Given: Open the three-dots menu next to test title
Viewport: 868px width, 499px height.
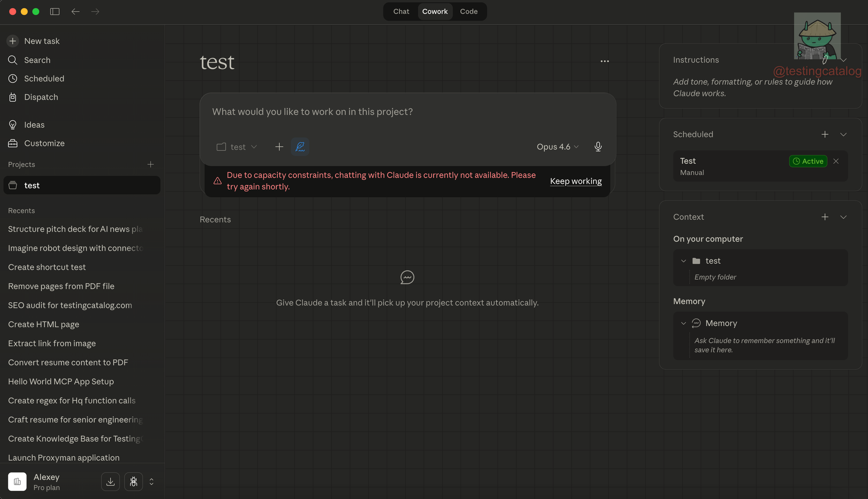Looking at the screenshot, I should coord(605,61).
